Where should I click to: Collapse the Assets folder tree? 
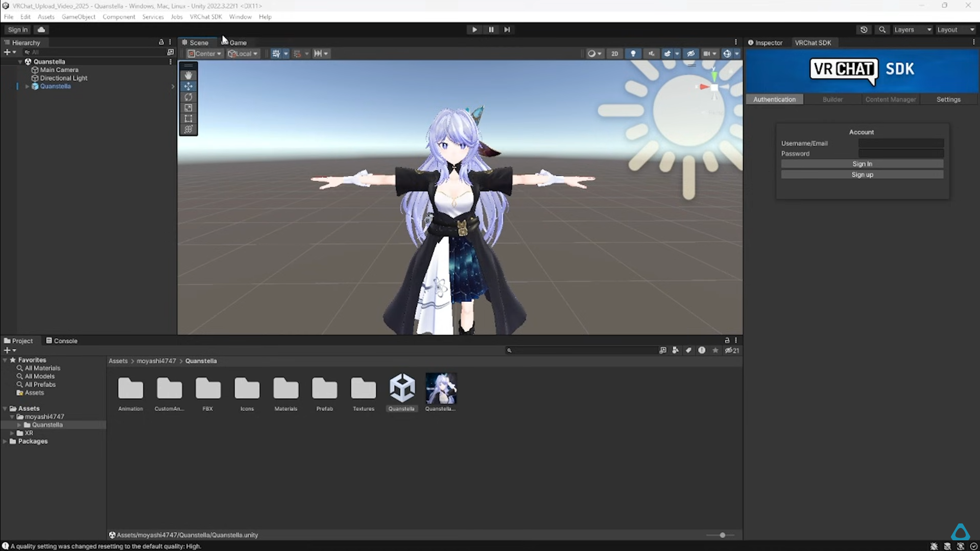click(x=5, y=409)
